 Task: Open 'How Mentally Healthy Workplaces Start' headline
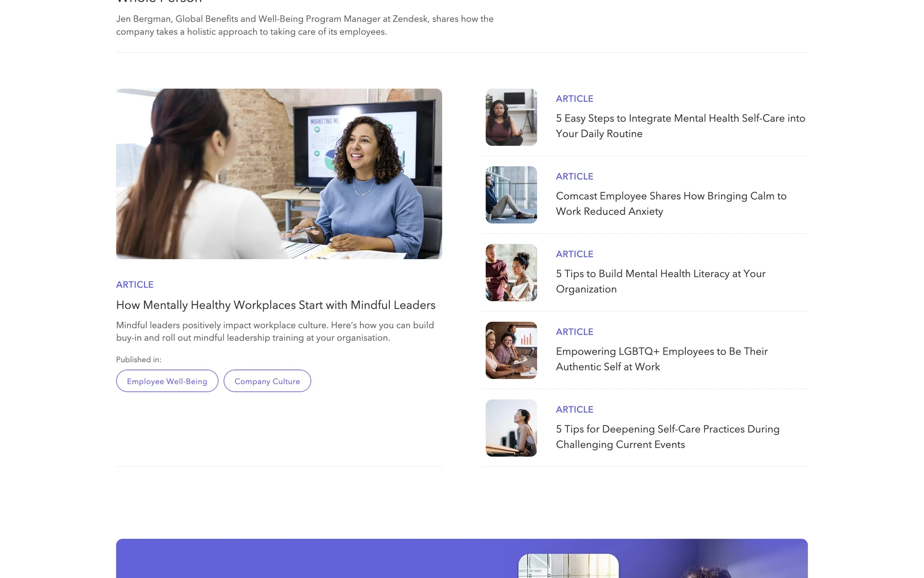(x=275, y=305)
